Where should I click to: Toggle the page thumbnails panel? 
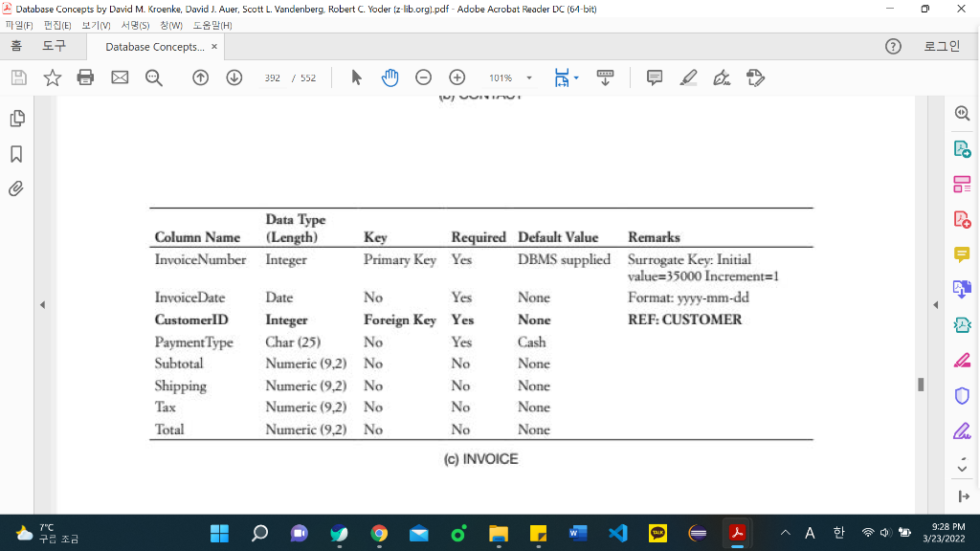tap(16, 119)
